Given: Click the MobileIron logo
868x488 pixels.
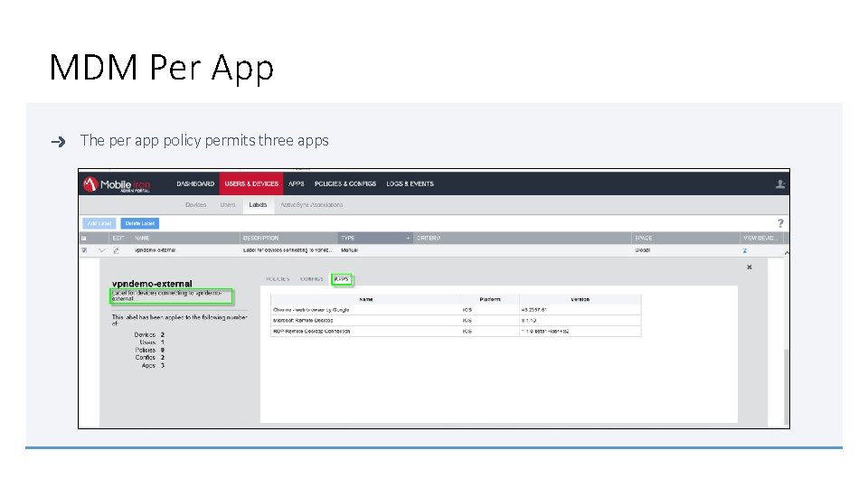Looking at the screenshot, I should [x=117, y=184].
